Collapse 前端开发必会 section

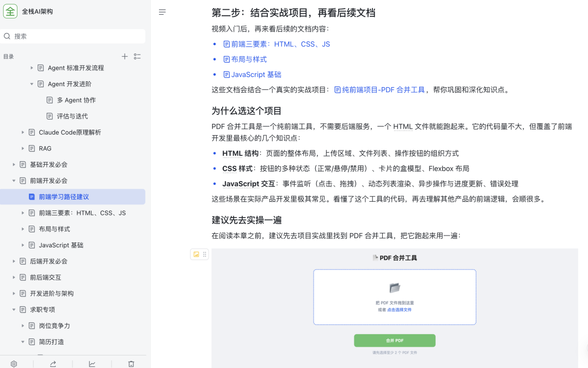coord(14,180)
